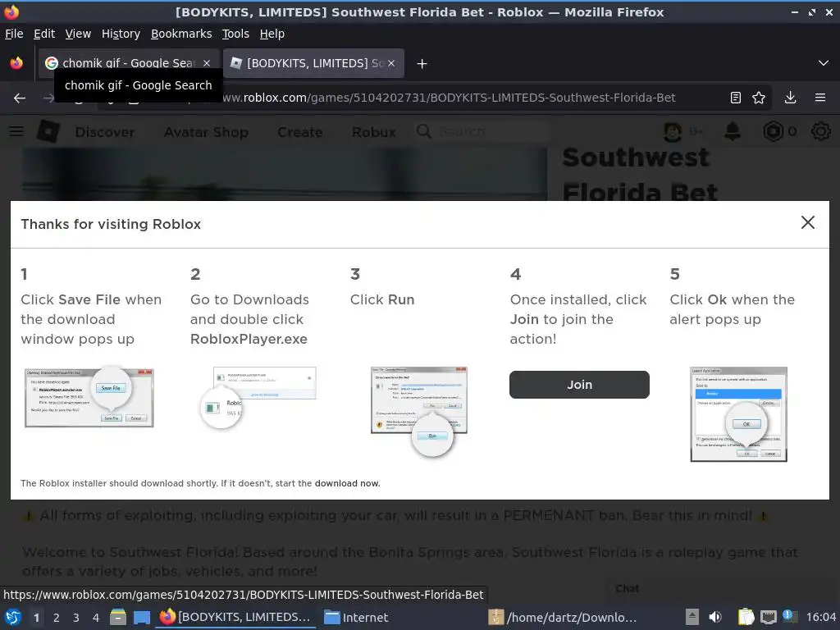Open Avatar Shop in Roblox nav

click(x=206, y=132)
